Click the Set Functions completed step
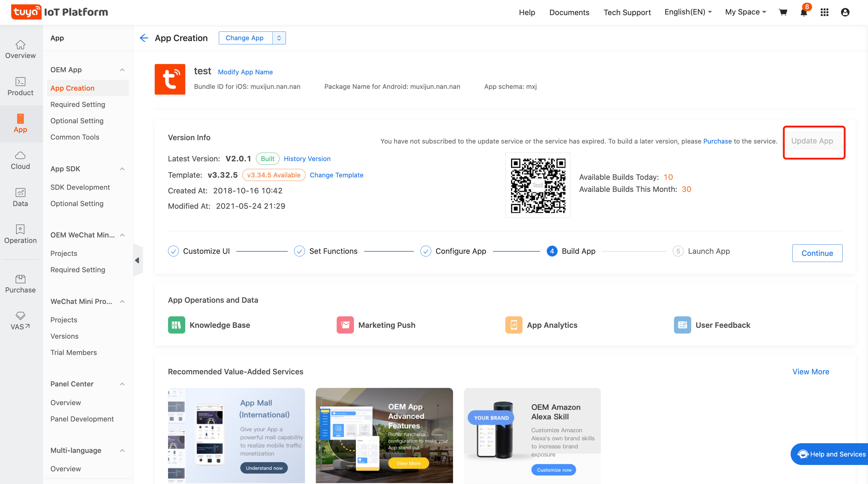868x484 pixels. 325,251
